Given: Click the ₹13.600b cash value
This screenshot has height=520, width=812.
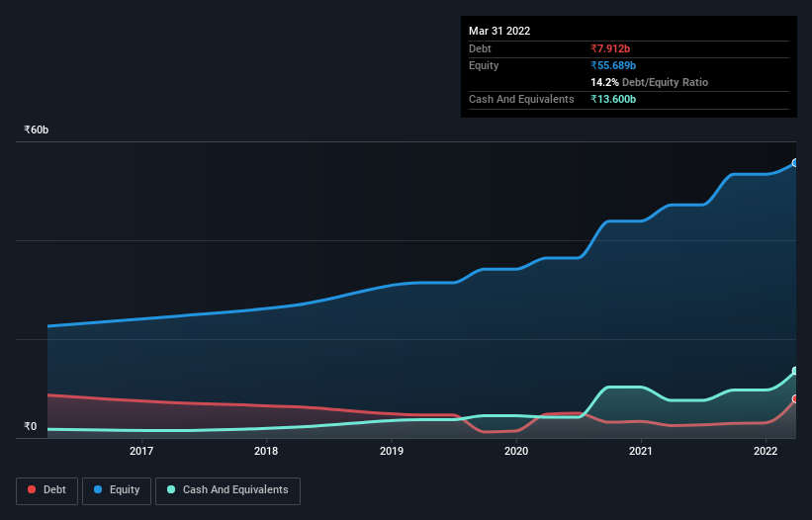Looking at the screenshot, I should click(x=613, y=99).
